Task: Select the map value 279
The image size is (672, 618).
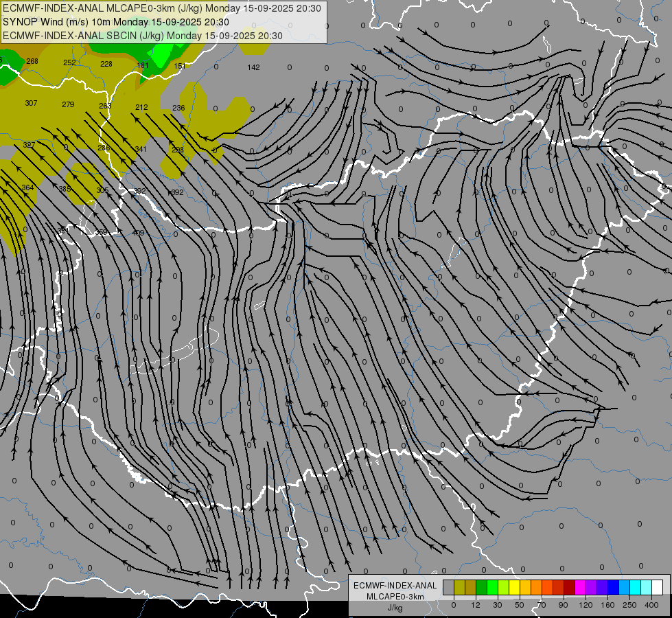Action: 68,104
